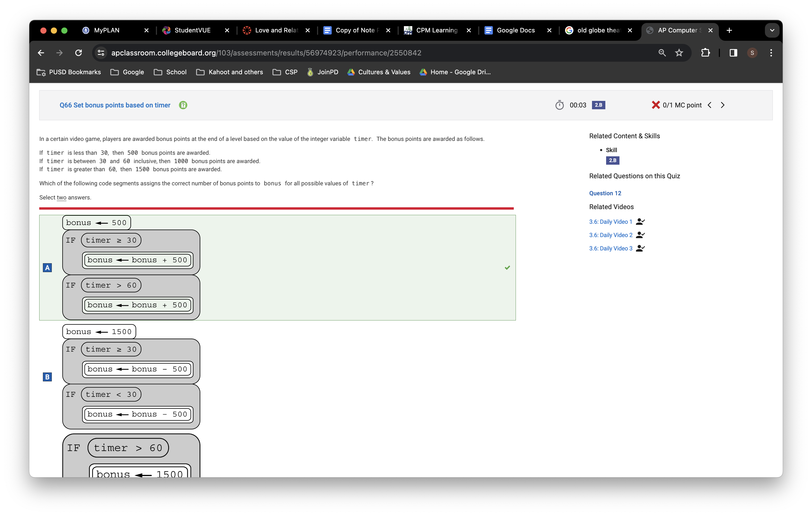Open the Question 12 related link
This screenshot has height=516, width=812.
click(605, 193)
